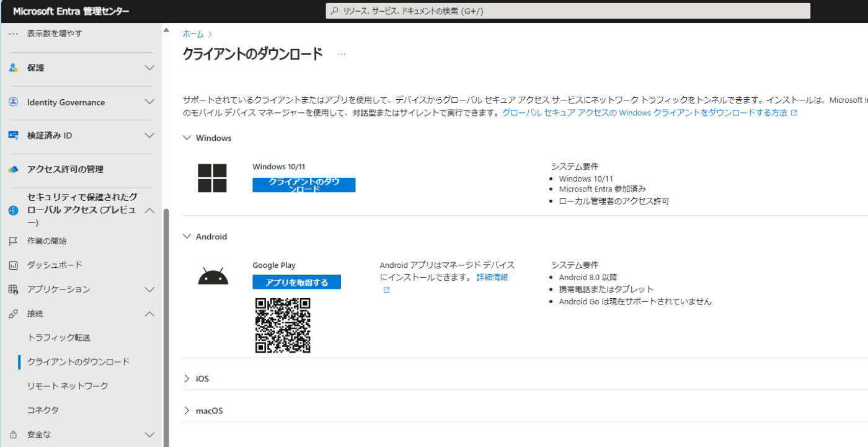The image size is (868, 447).
Task: Open アクセス許可の管理 in the sidebar
Action: point(65,169)
